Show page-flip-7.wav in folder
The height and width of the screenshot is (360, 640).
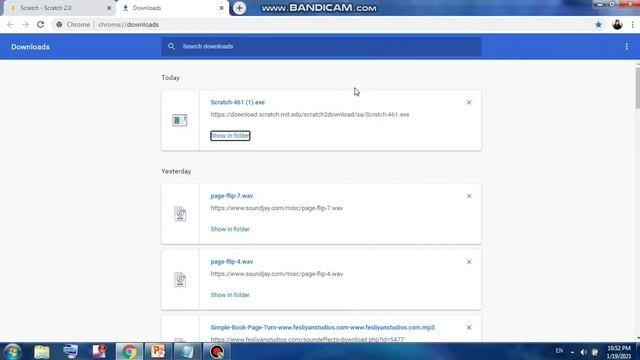(230, 229)
